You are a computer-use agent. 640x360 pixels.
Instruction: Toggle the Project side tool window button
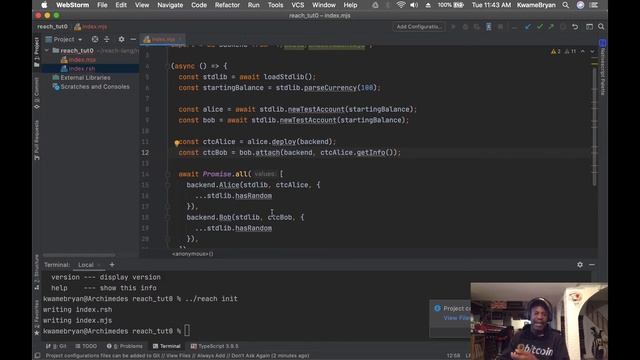click(x=36, y=52)
